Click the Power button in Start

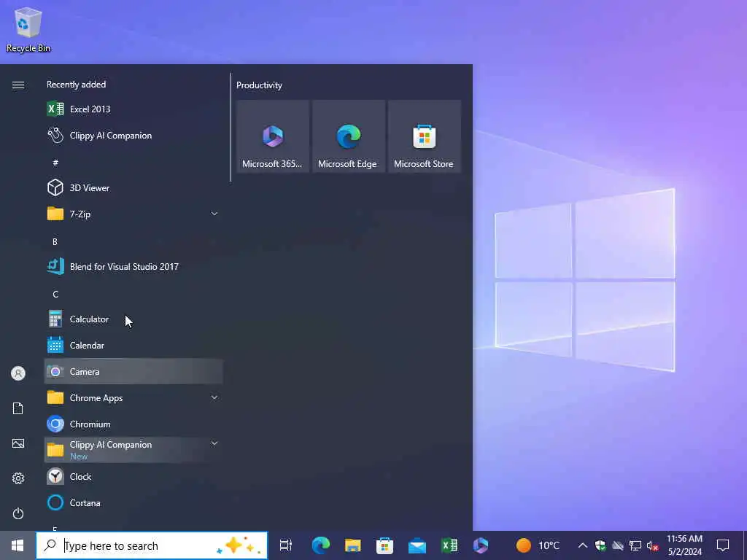(18, 513)
